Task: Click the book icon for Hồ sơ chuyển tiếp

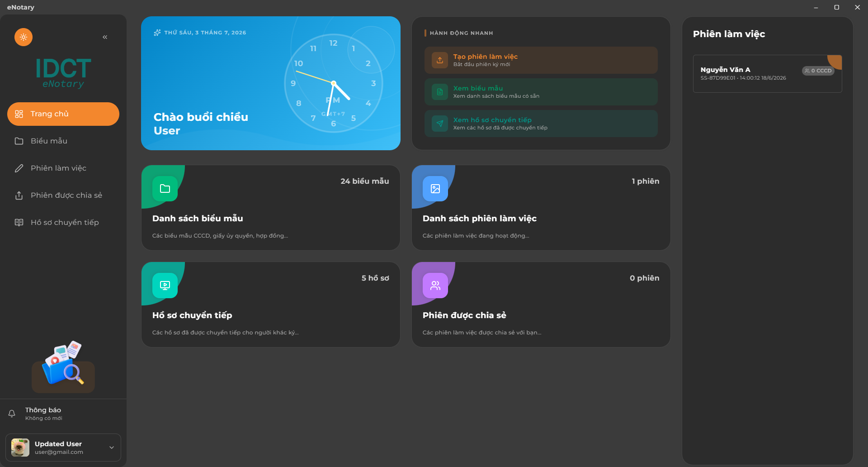Action: pyautogui.click(x=19, y=223)
